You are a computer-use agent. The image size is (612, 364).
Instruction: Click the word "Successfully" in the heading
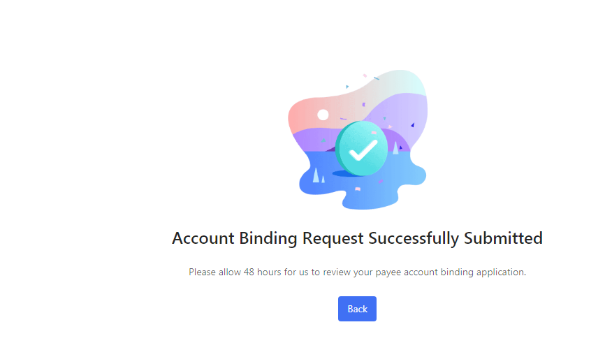414,239
